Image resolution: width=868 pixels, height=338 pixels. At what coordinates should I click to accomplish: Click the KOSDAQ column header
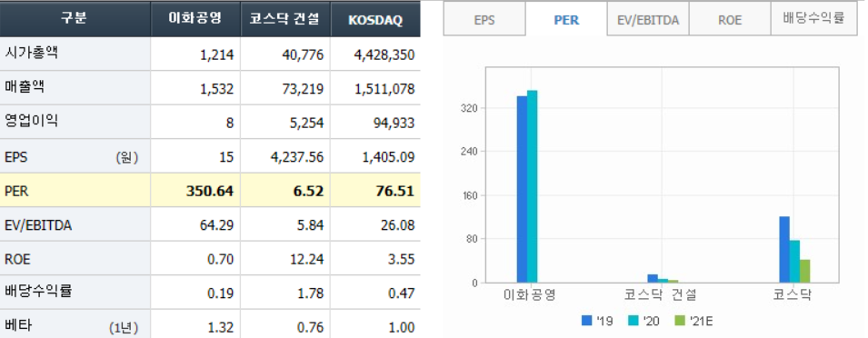pos(375,18)
